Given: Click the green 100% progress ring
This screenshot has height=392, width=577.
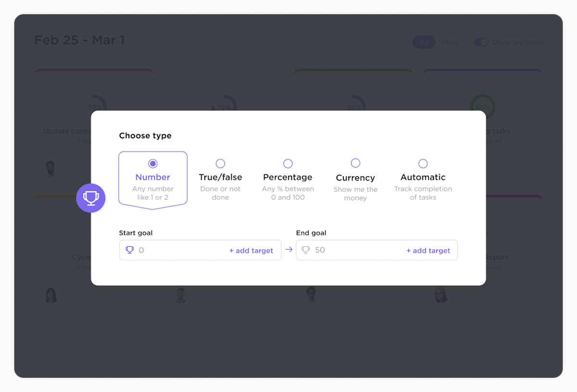Looking at the screenshot, I should pyautogui.click(x=483, y=107).
